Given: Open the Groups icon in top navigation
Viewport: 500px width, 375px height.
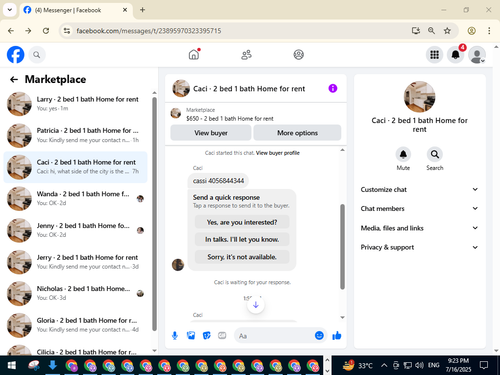Looking at the screenshot, I should tap(298, 55).
